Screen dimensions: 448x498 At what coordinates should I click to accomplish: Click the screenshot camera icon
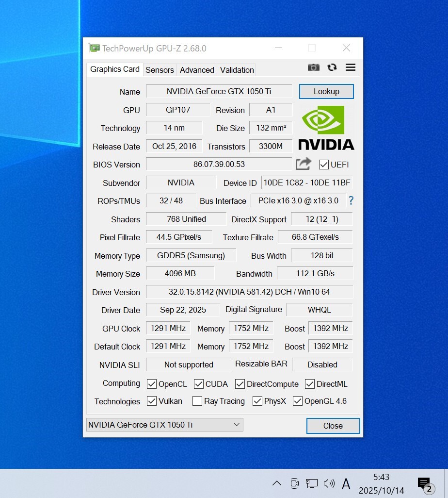(314, 67)
